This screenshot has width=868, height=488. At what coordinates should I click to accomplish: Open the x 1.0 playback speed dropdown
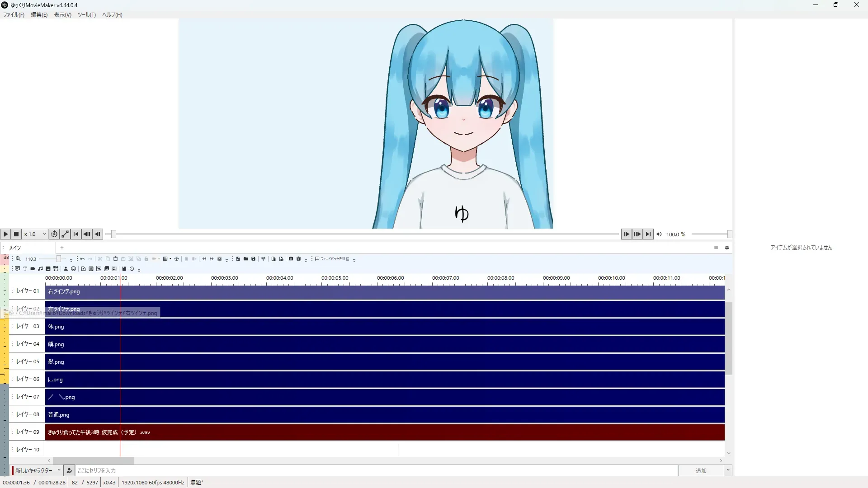35,234
